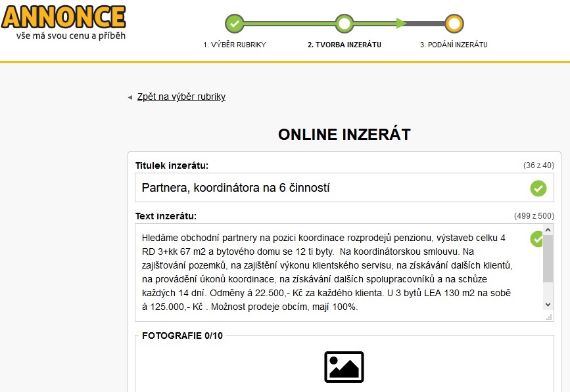Click the textarea scrollbar thumb
The image size is (570, 392).
[x=548, y=259]
